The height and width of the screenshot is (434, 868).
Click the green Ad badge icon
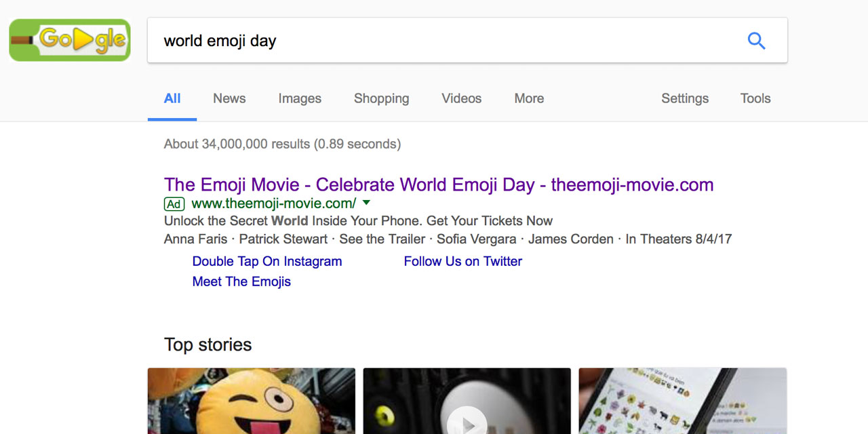tap(174, 203)
